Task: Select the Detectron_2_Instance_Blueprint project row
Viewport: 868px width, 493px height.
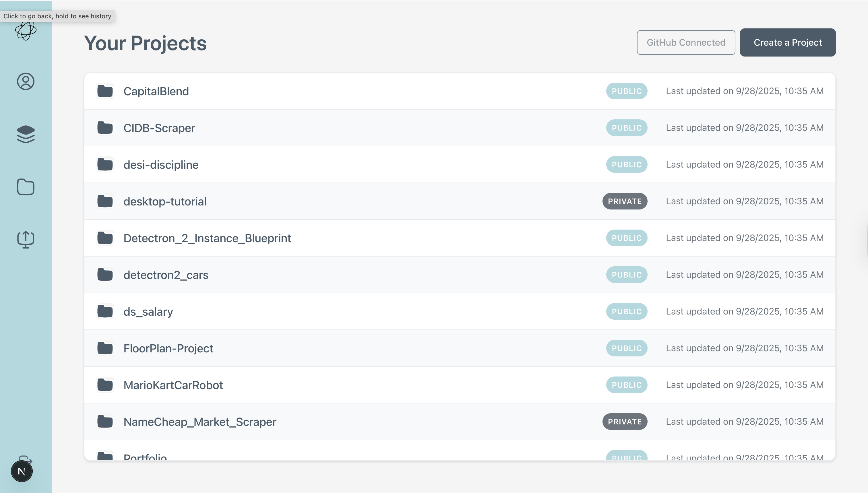Action: (207, 238)
